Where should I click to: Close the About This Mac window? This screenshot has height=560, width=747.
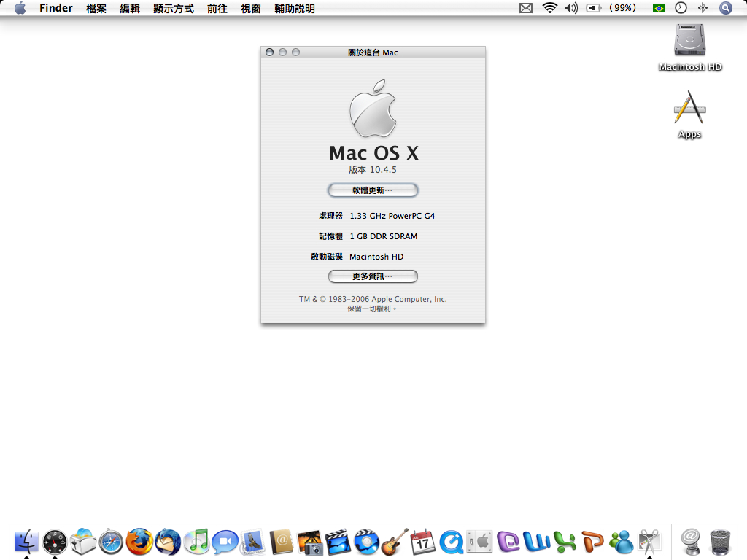[x=270, y=52]
